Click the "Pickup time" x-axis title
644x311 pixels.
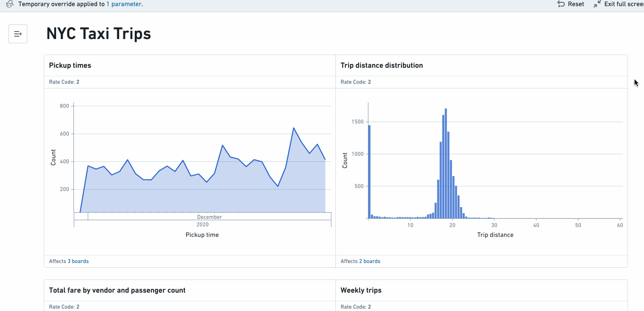pyautogui.click(x=202, y=235)
